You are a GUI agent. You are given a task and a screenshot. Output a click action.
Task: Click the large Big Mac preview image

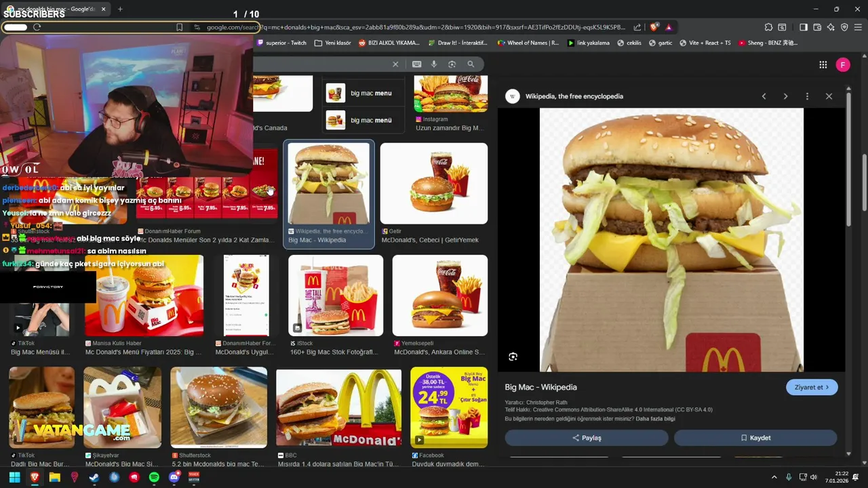(671, 240)
